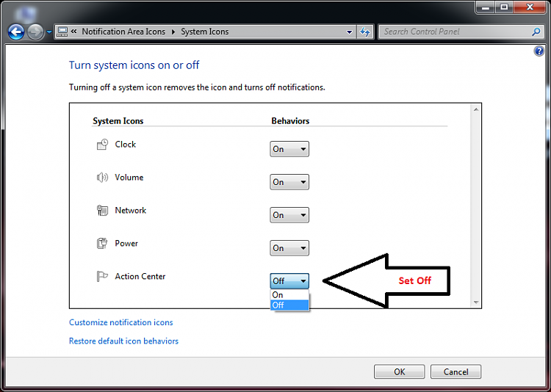The width and height of the screenshot is (551, 392).
Task: Click the Behaviors column header
Action: point(290,121)
